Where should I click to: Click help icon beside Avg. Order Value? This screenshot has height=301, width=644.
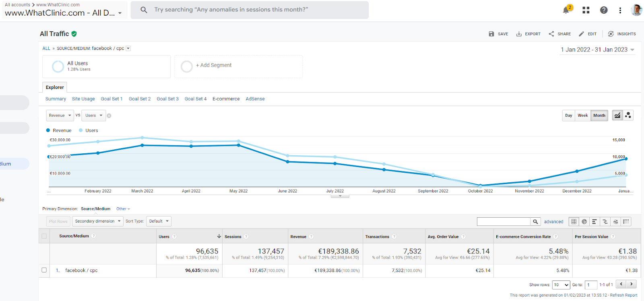(x=463, y=237)
